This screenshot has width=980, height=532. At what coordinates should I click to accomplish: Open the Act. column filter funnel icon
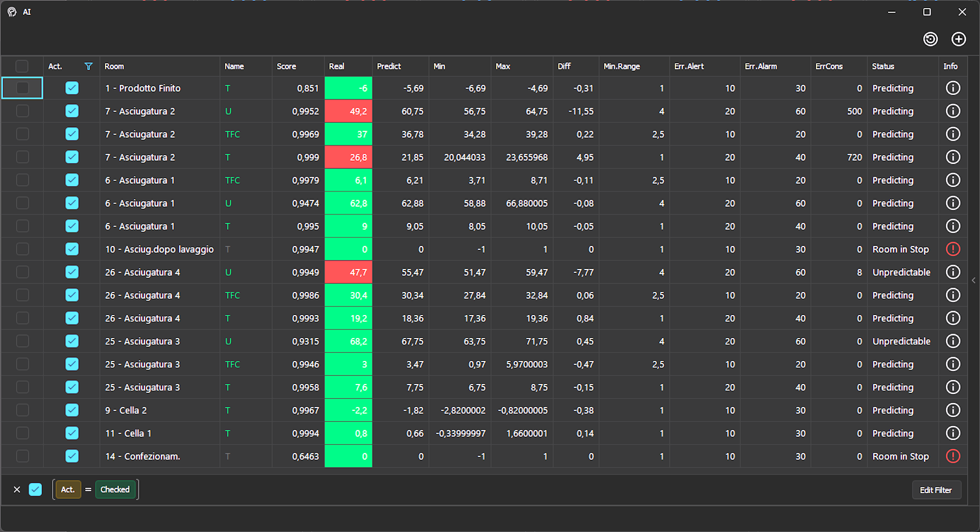coord(88,66)
